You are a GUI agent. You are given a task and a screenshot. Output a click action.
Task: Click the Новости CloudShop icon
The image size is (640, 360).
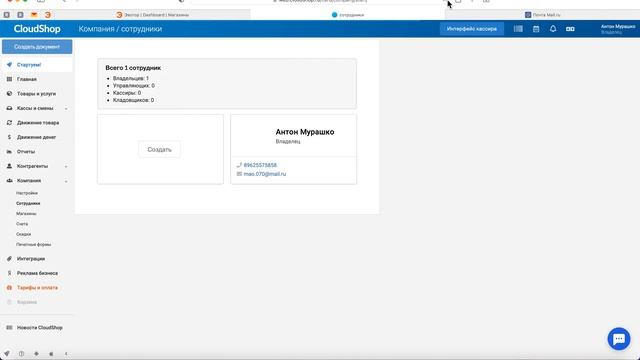[x=9, y=328]
